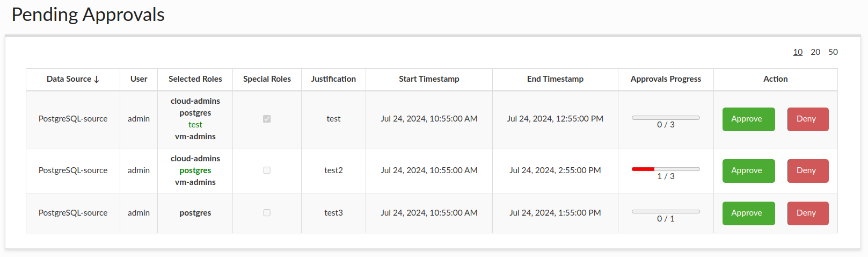Click the 1 / 3 approvals progress bar
This screenshot has width=868, height=257.
(666, 169)
